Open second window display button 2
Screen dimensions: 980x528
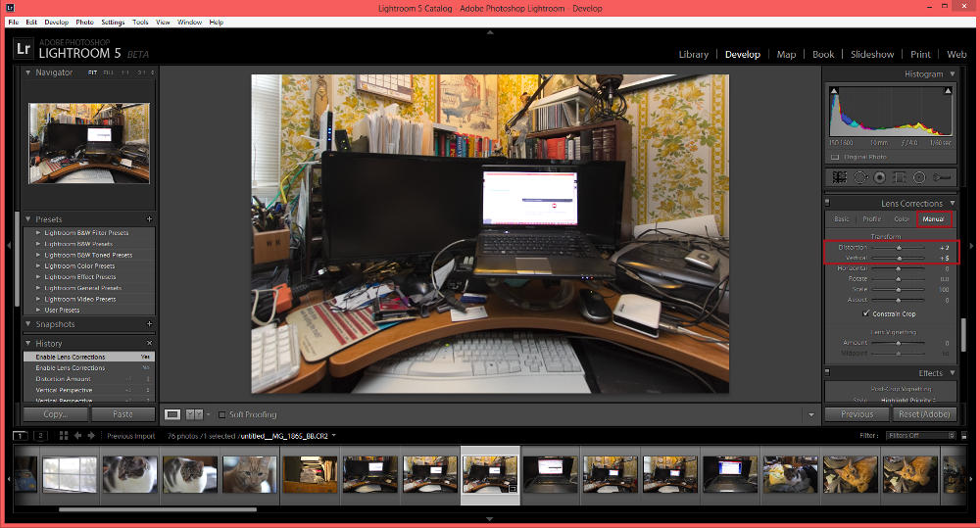click(x=40, y=436)
